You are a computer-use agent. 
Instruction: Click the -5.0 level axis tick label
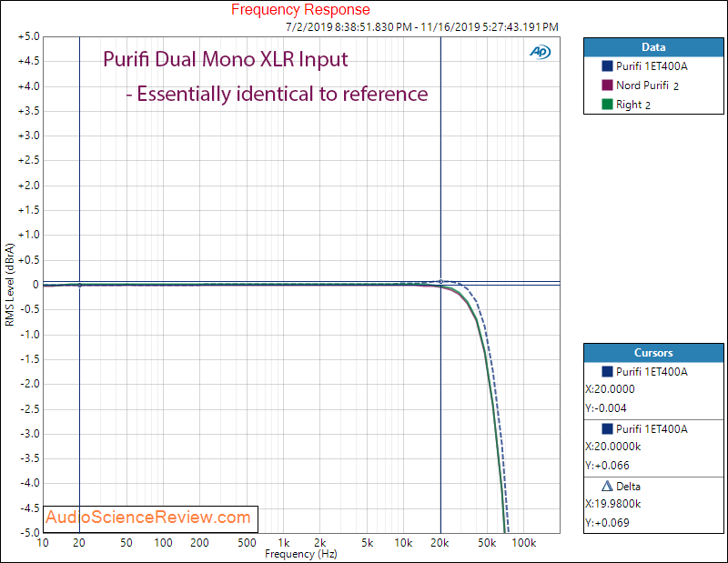(x=30, y=532)
